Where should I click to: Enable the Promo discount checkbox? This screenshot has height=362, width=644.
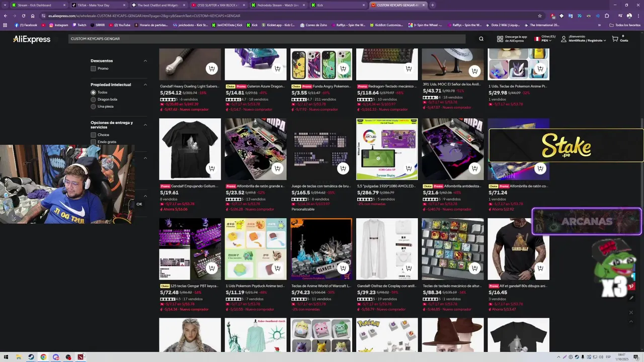(x=93, y=68)
